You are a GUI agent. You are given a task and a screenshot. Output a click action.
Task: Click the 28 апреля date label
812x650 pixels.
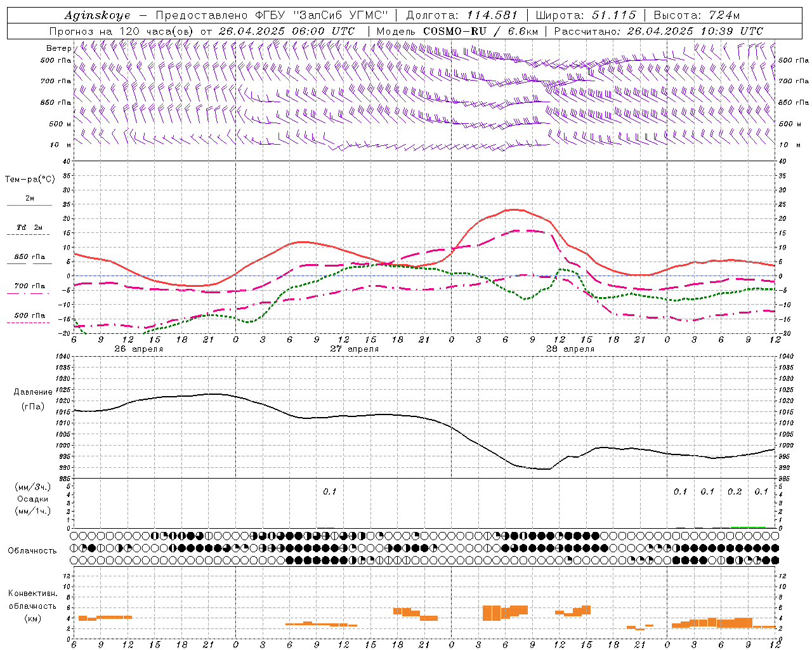(x=570, y=349)
